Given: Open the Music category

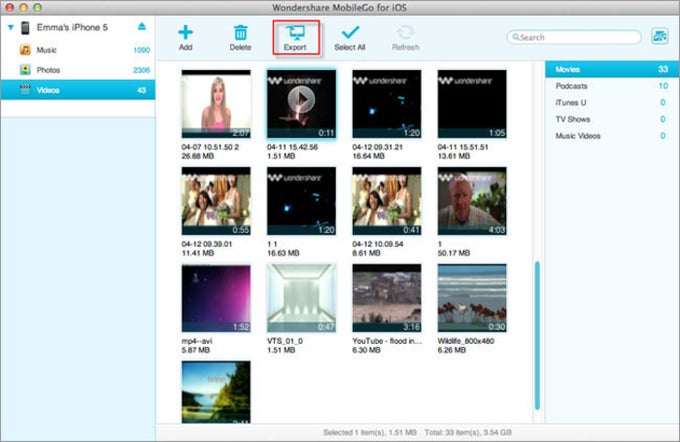Looking at the screenshot, I should tap(78, 50).
